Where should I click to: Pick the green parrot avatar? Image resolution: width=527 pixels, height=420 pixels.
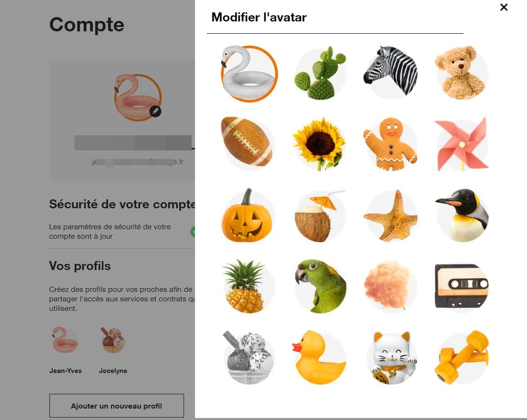pyautogui.click(x=320, y=286)
